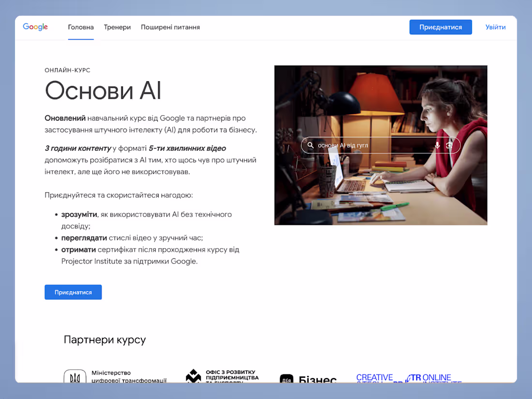Image resolution: width=532 pixels, height=399 pixels.
Task: Click the Увійти link
Action: click(495, 27)
